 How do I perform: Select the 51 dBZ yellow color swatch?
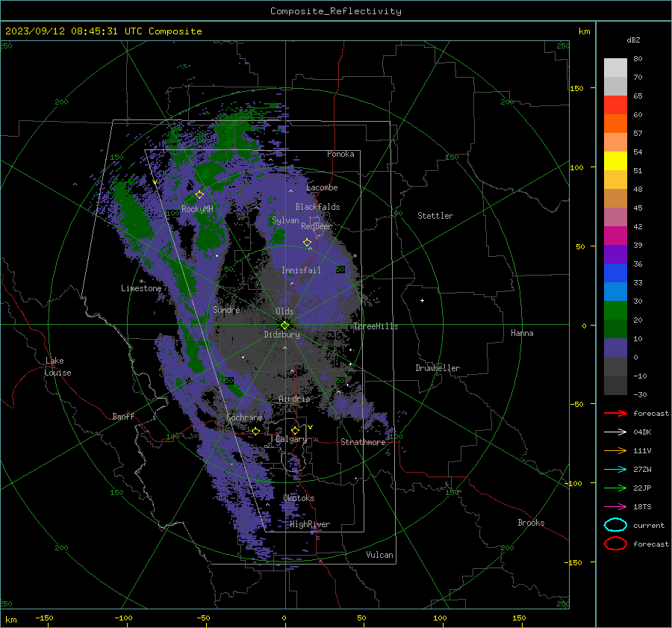[x=615, y=161]
